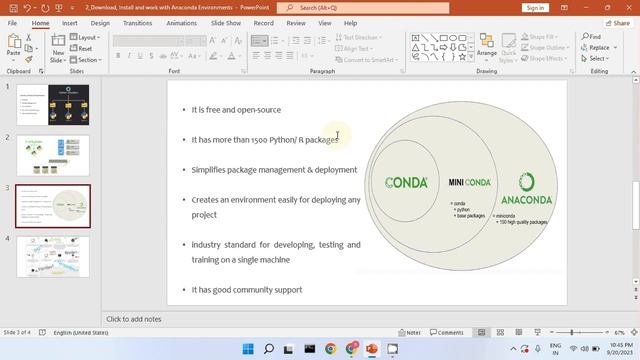
Task: Toggle Underline formatting
Action: (x=140, y=56)
